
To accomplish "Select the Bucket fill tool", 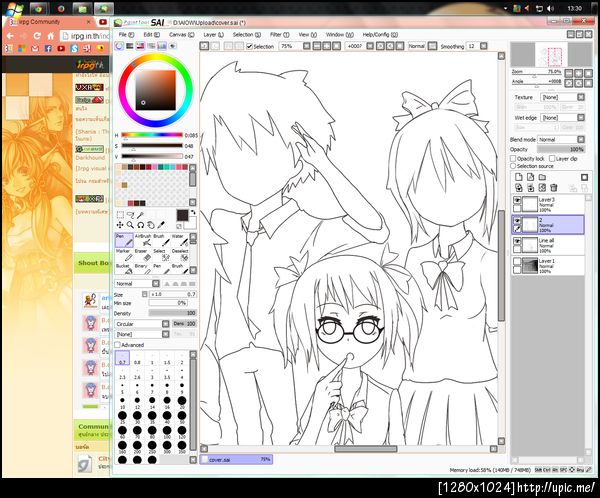I will (x=124, y=269).
